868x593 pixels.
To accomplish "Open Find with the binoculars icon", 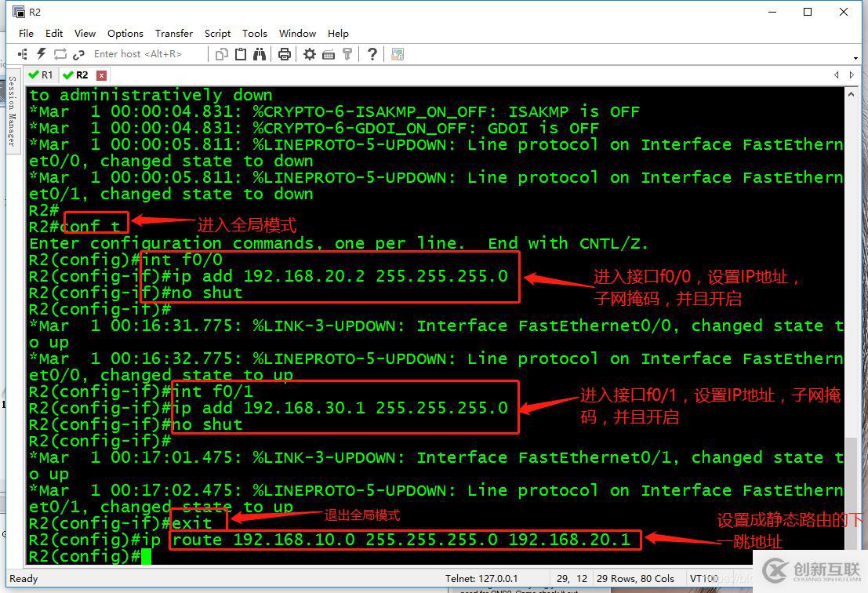I will [260, 54].
